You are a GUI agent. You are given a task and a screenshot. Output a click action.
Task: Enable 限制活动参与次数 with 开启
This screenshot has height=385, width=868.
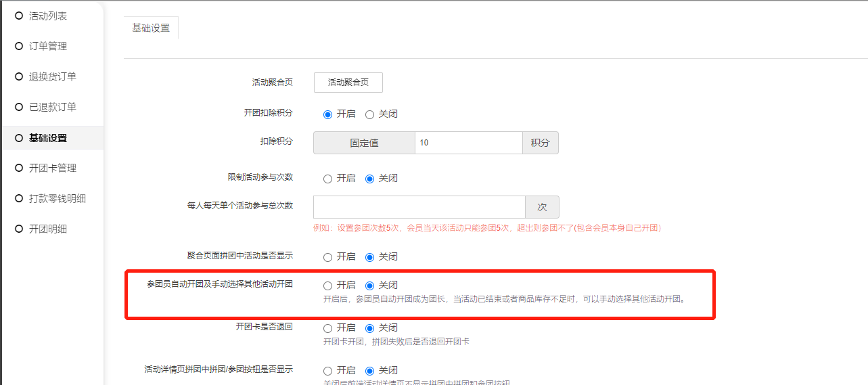pos(328,179)
